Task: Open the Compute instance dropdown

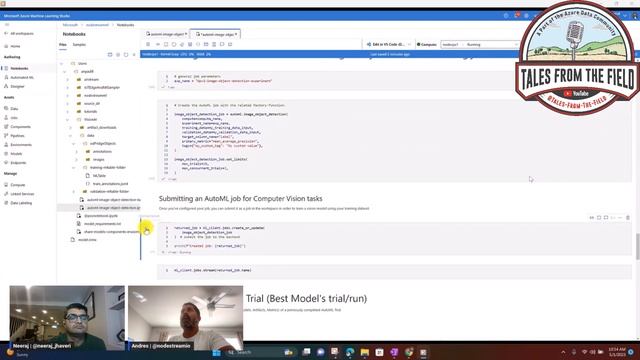Action: pos(480,44)
